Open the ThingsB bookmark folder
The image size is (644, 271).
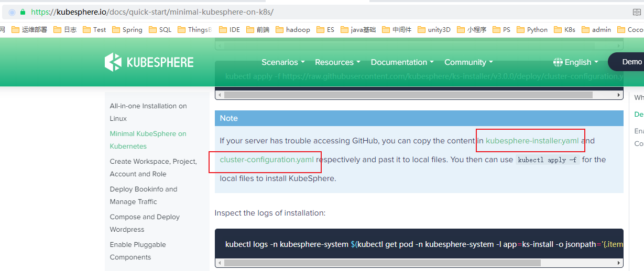coord(194,30)
